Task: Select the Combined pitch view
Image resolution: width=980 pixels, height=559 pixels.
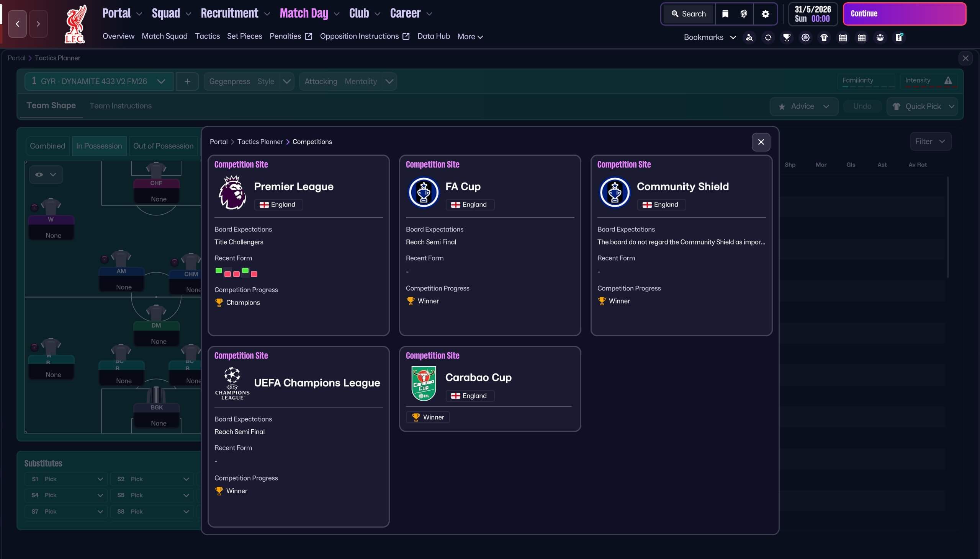Action: pos(47,146)
